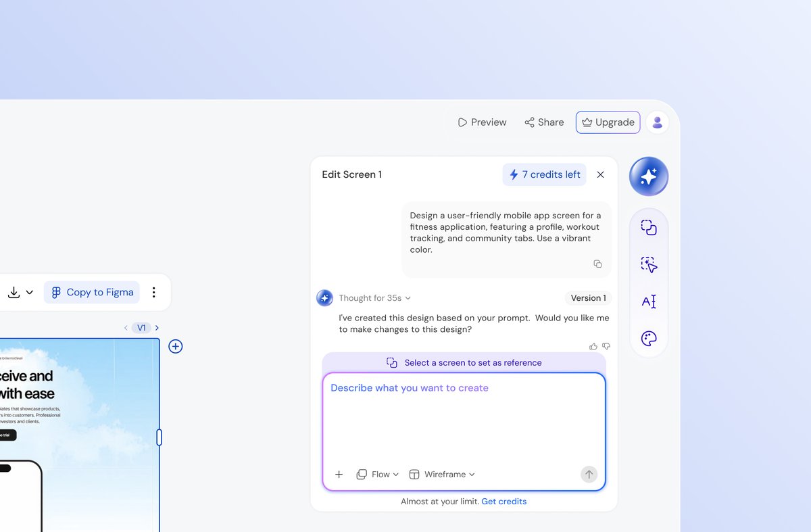This screenshot has height=532, width=811.
Task: Open the download options dropdown
Action: tap(20, 292)
